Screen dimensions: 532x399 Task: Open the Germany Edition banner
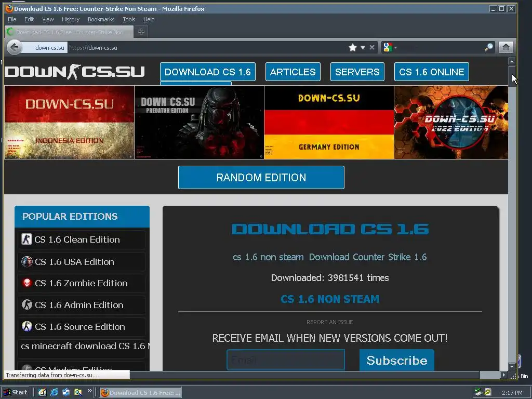pyautogui.click(x=329, y=122)
